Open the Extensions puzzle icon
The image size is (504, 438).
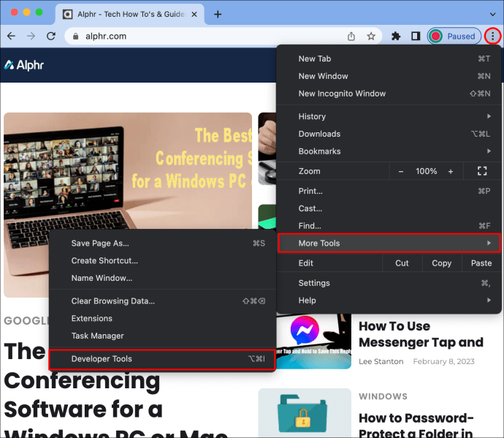point(396,36)
